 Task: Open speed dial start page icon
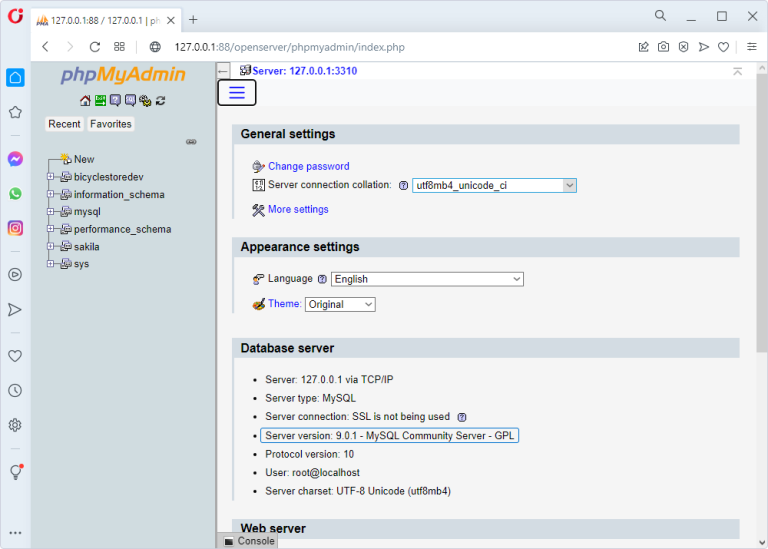(120, 47)
